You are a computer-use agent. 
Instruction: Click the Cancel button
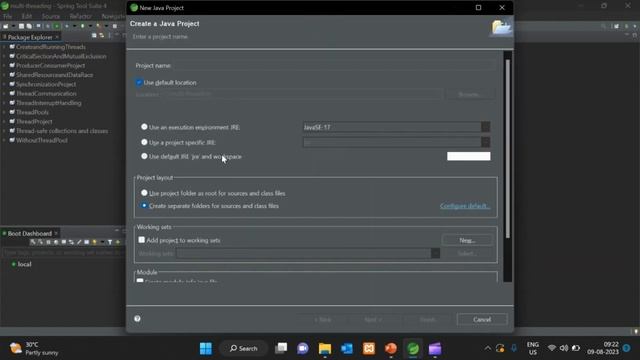point(482,319)
